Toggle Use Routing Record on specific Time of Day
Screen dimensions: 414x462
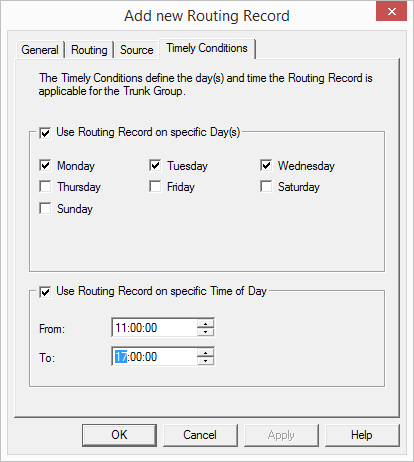tap(45, 292)
